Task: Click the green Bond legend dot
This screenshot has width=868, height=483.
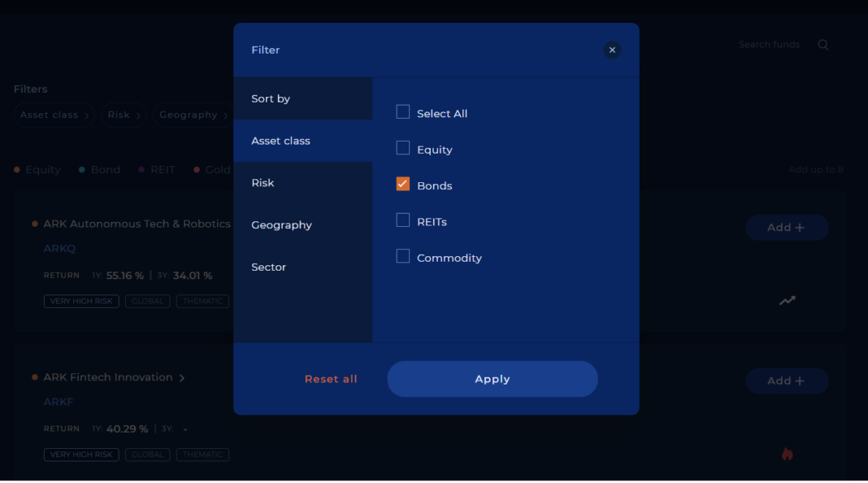Action: click(80, 169)
